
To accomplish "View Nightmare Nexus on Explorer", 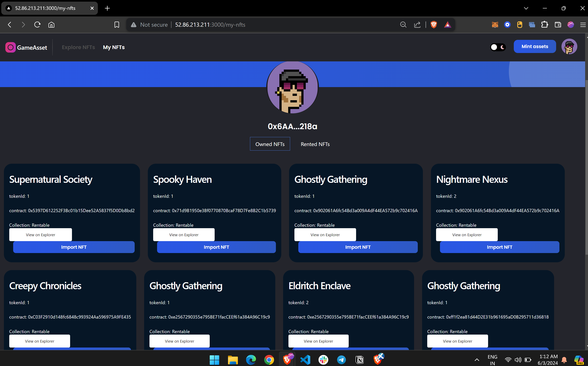I will (467, 235).
